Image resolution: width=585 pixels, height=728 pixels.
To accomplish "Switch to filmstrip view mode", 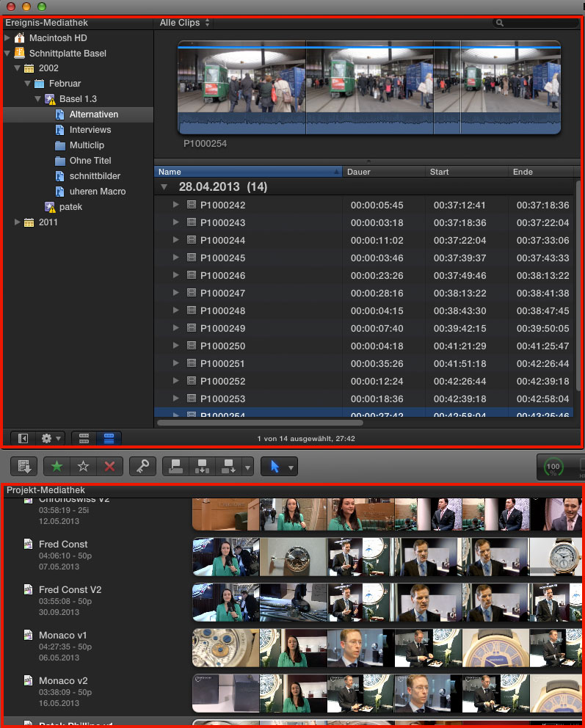I will pyautogui.click(x=84, y=438).
